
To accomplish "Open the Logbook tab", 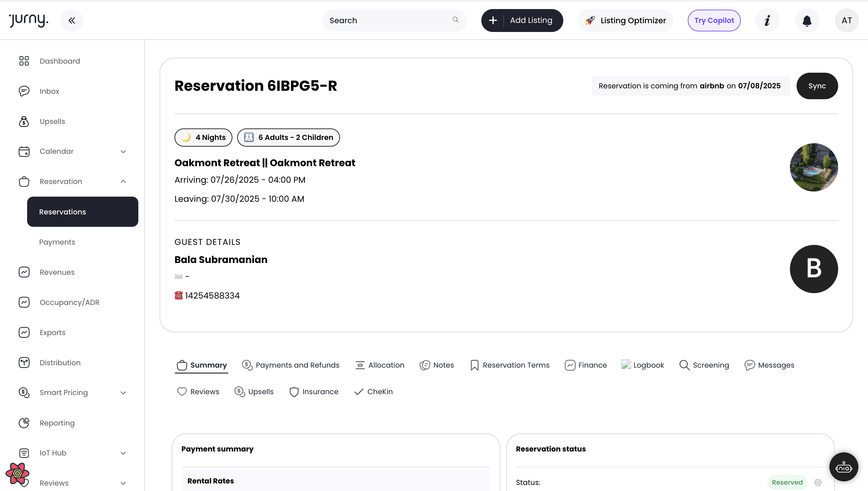I will tap(643, 365).
